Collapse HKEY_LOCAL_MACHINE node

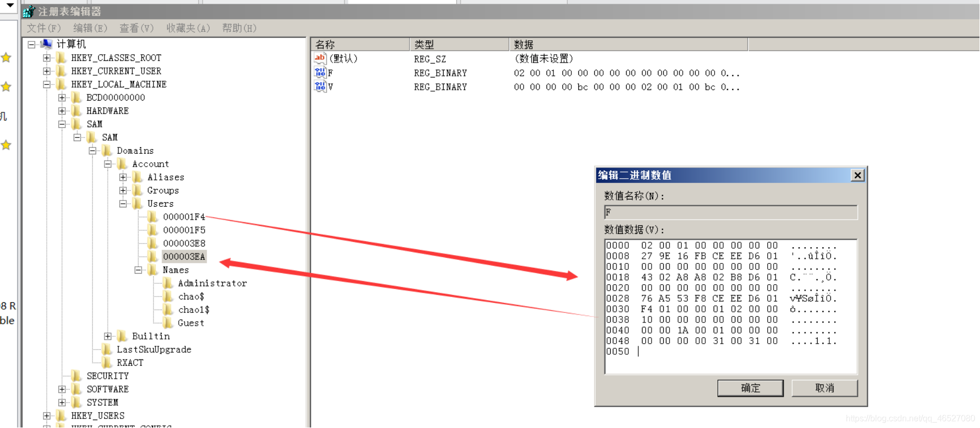[47, 84]
